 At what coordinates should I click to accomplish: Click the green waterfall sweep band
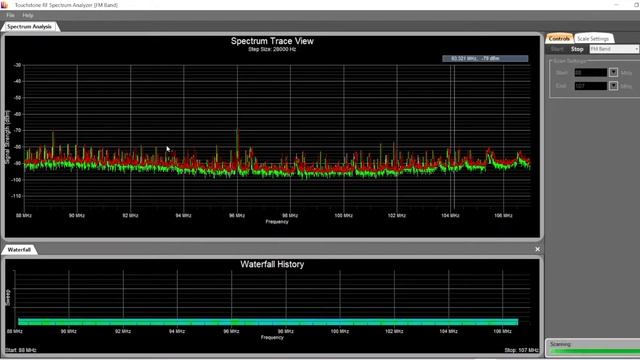click(x=268, y=322)
